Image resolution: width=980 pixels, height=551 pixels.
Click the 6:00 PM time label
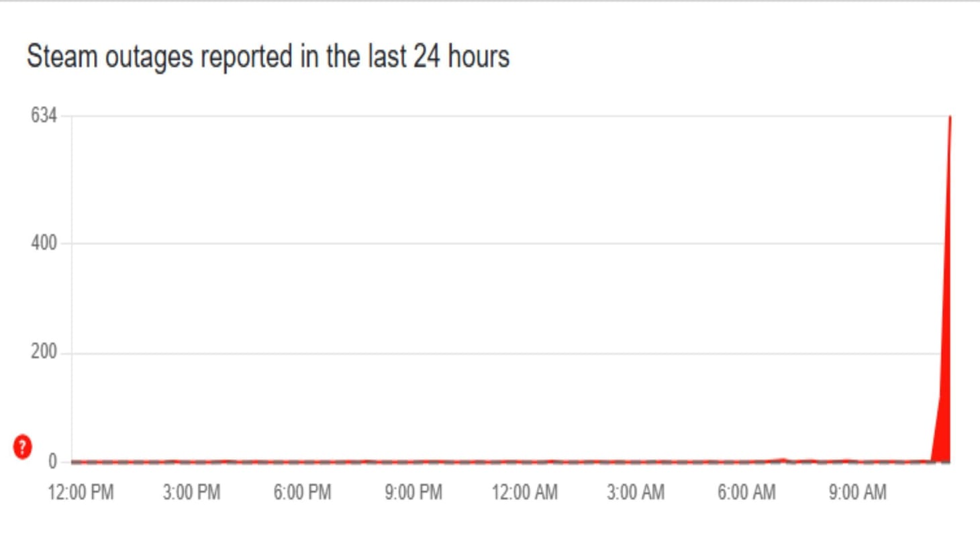click(302, 493)
